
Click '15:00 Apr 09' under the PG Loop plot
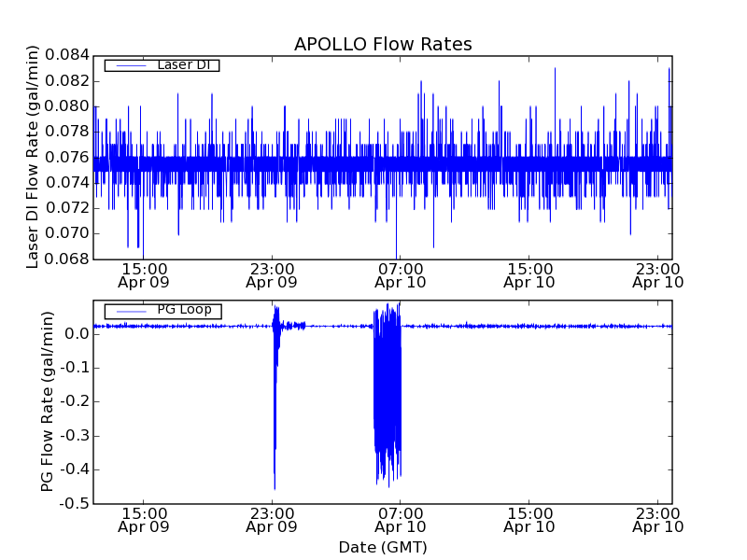pos(144,521)
